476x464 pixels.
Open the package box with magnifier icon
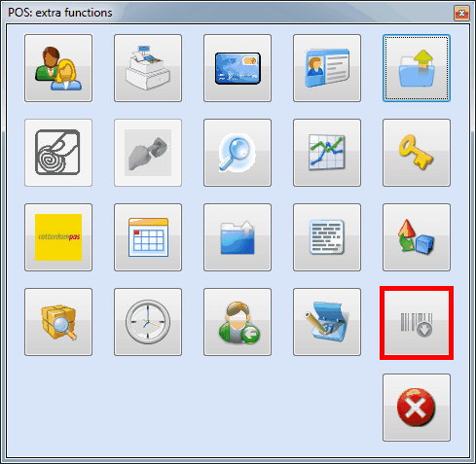pos(58,322)
